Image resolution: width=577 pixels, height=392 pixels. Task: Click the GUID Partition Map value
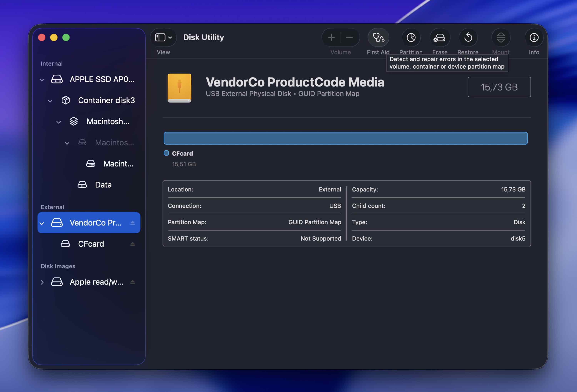pyautogui.click(x=315, y=222)
